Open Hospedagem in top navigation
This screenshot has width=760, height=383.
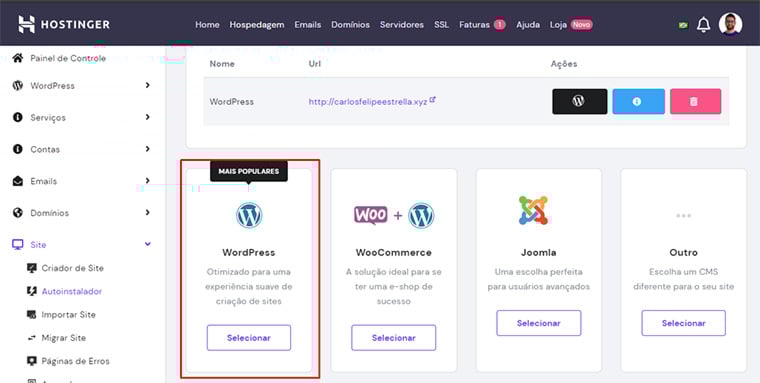tap(257, 25)
